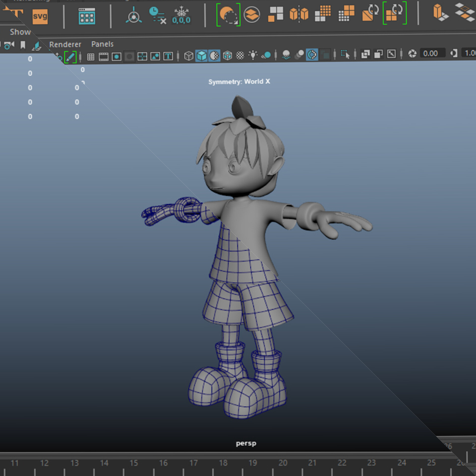Click the mirror geometry cubes icon
The image size is (476, 476).
click(x=299, y=14)
